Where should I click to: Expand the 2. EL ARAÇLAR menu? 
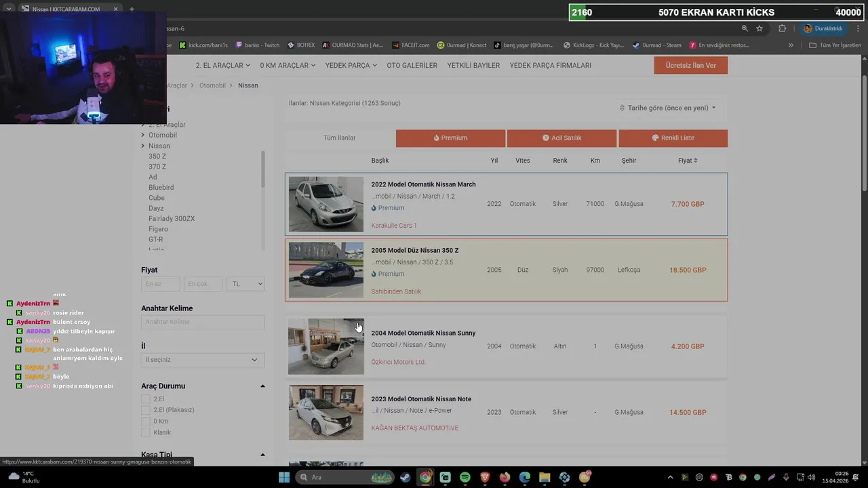(x=223, y=65)
